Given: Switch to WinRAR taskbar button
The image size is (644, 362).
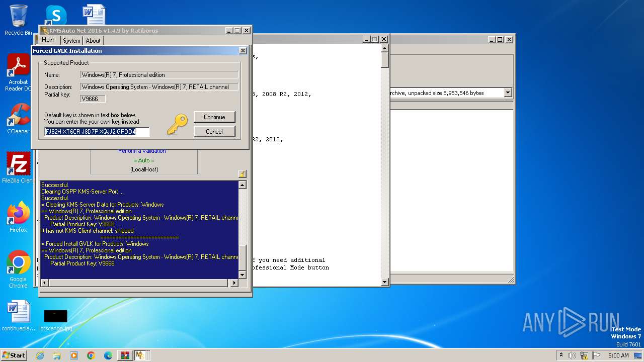Looking at the screenshot, I should pyautogui.click(x=125, y=355).
